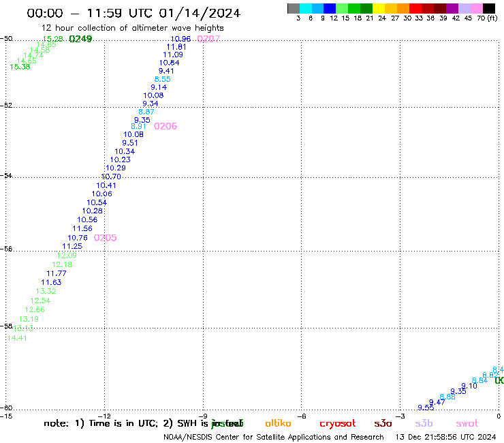Image resolution: width=504 pixels, height=443 pixels.
Task: Click the green value '15.38'
Action: 20,67
